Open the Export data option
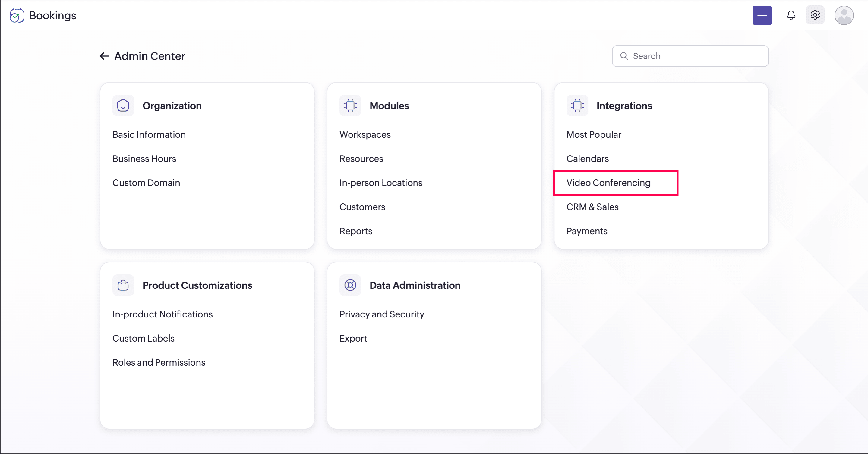868x454 pixels. 353,339
